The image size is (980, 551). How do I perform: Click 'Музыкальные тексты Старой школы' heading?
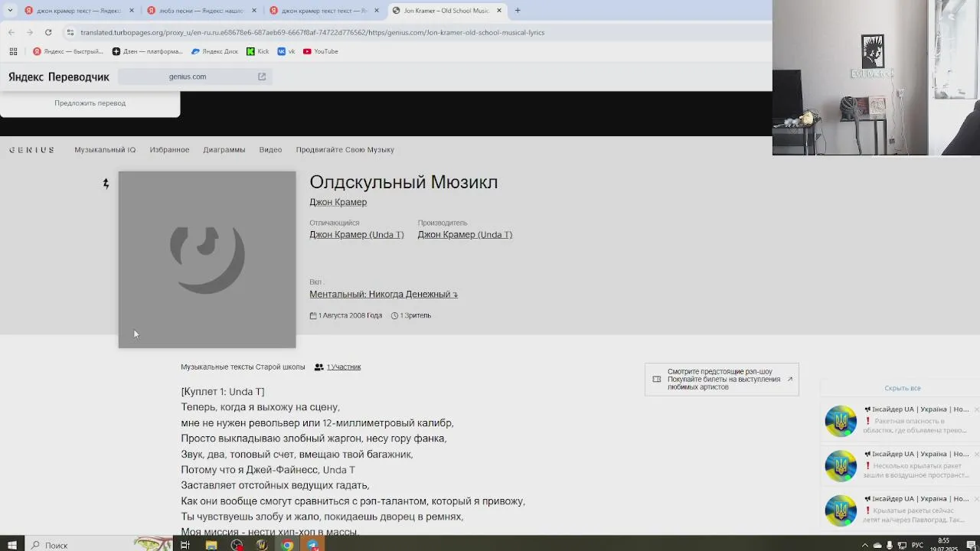coord(243,367)
